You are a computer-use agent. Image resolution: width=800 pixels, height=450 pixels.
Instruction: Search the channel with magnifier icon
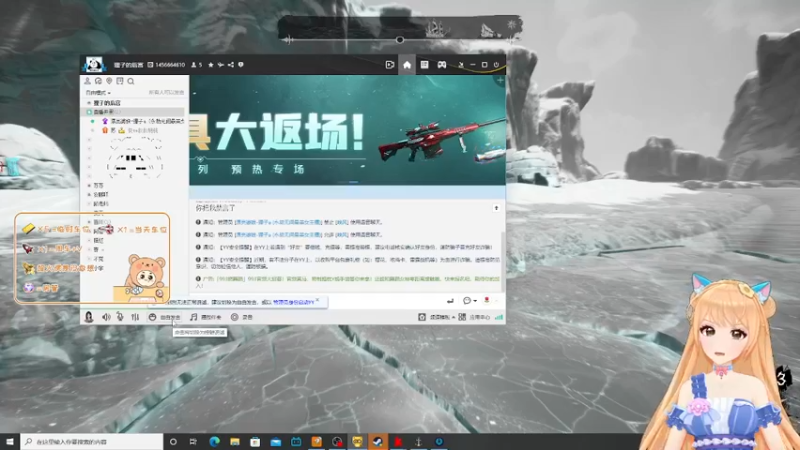[x=131, y=81]
